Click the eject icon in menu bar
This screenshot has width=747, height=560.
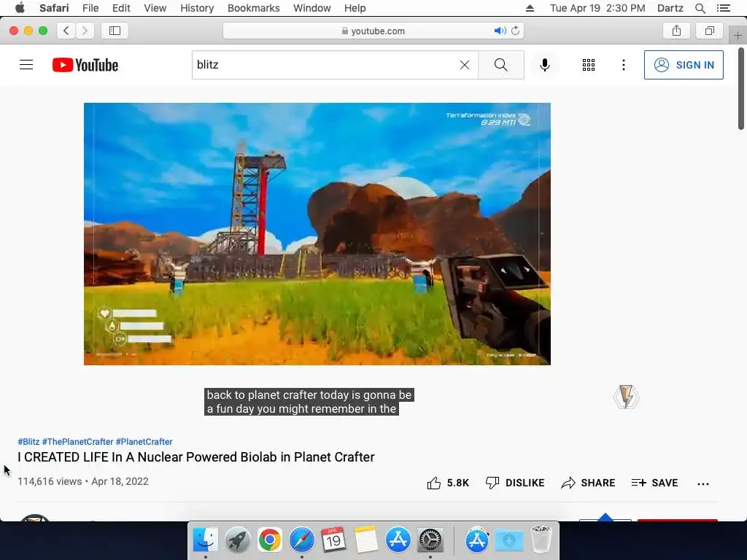(530, 8)
